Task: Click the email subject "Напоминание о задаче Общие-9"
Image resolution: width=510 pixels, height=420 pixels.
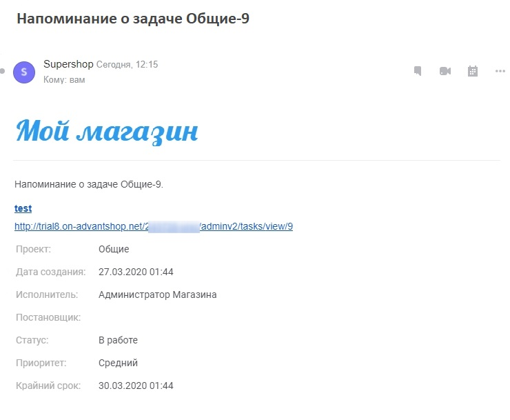Action: pos(132,19)
